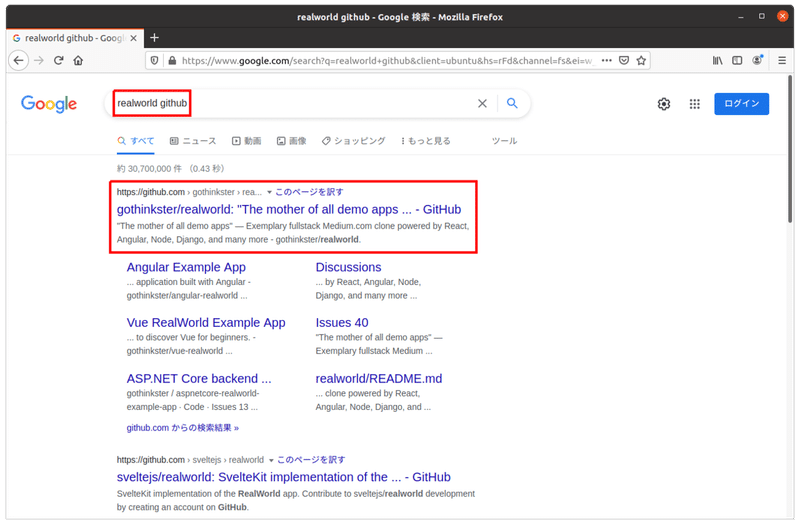Open Angular Example App sitelink

(x=186, y=267)
